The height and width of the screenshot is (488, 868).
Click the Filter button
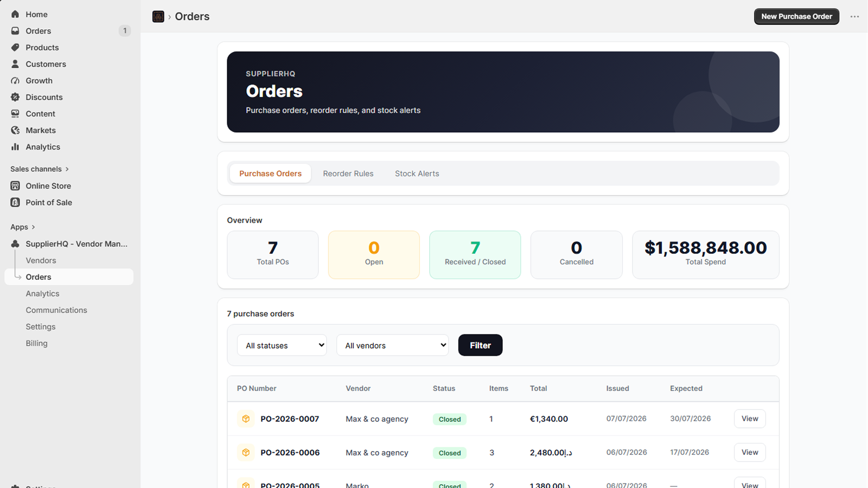(480, 345)
